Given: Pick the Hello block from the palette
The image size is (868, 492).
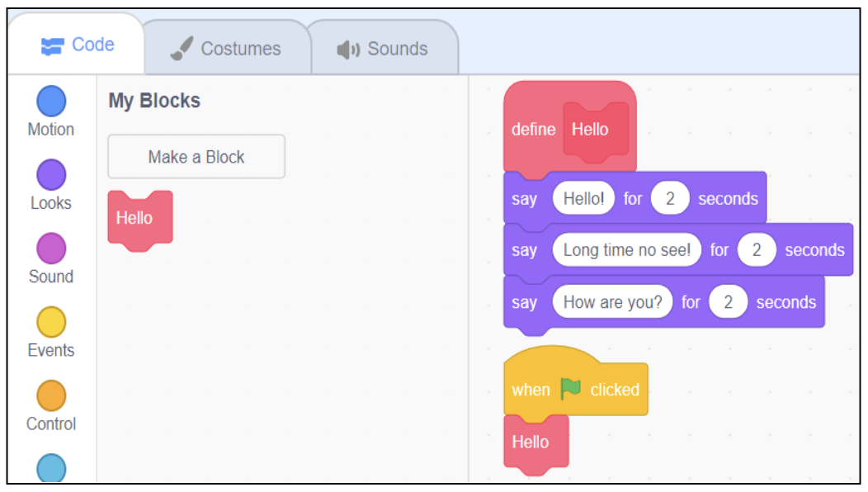Looking at the screenshot, I should 136,219.
